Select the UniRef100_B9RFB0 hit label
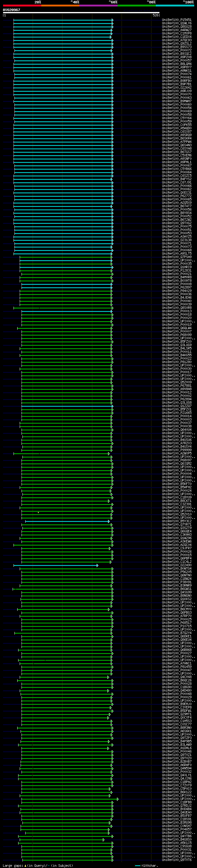 click(177, 81)
